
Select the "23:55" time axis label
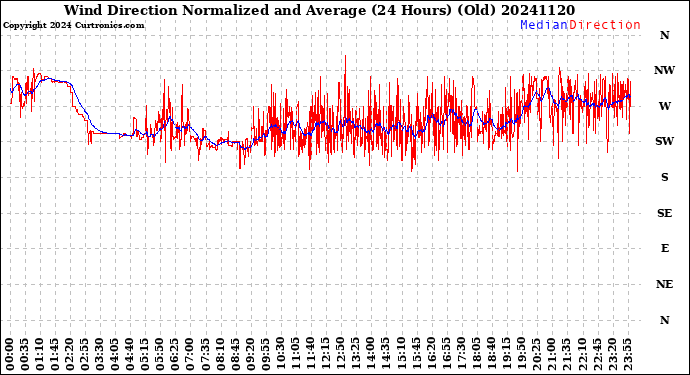(x=627, y=354)
